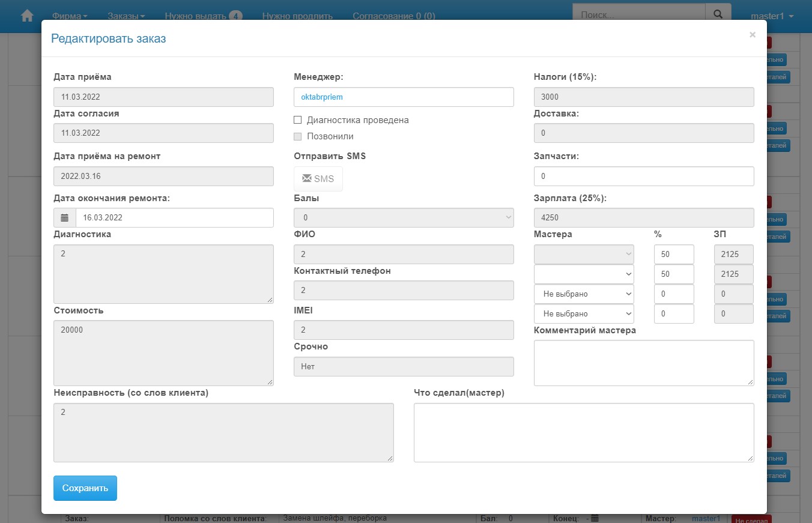
Task: Click the Дата приёма на ремонт field
Action: 163,176
